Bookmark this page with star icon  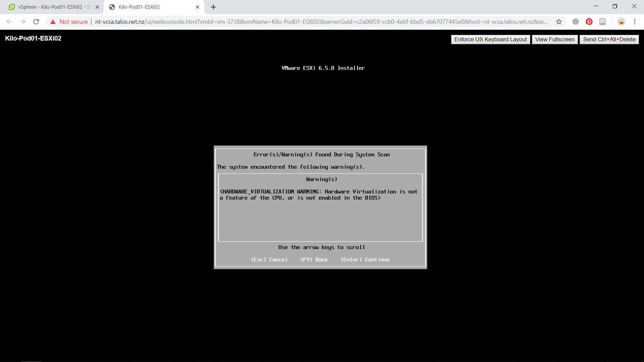559,22
